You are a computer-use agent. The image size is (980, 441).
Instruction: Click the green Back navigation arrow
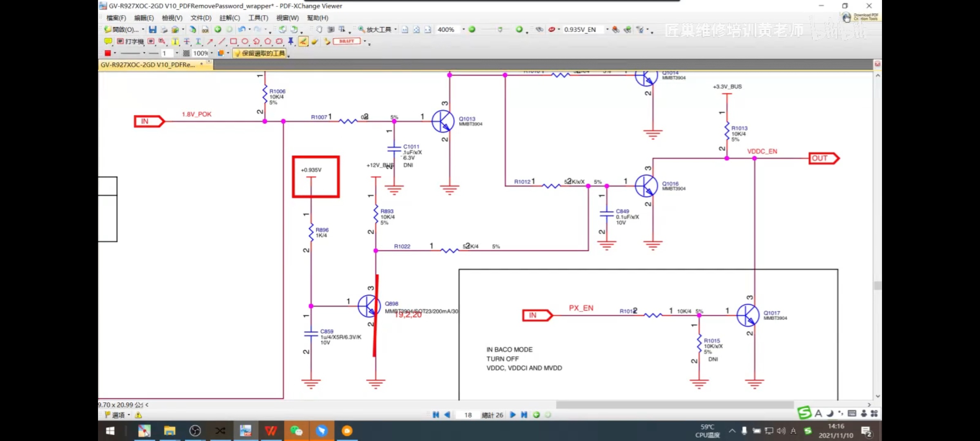point(218,29)
